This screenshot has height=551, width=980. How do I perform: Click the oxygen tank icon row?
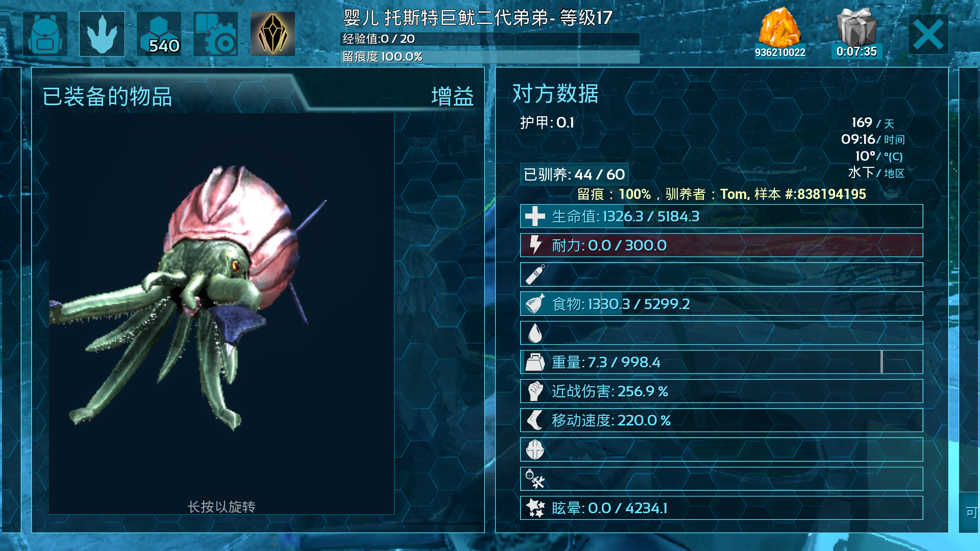pos(721,274)
